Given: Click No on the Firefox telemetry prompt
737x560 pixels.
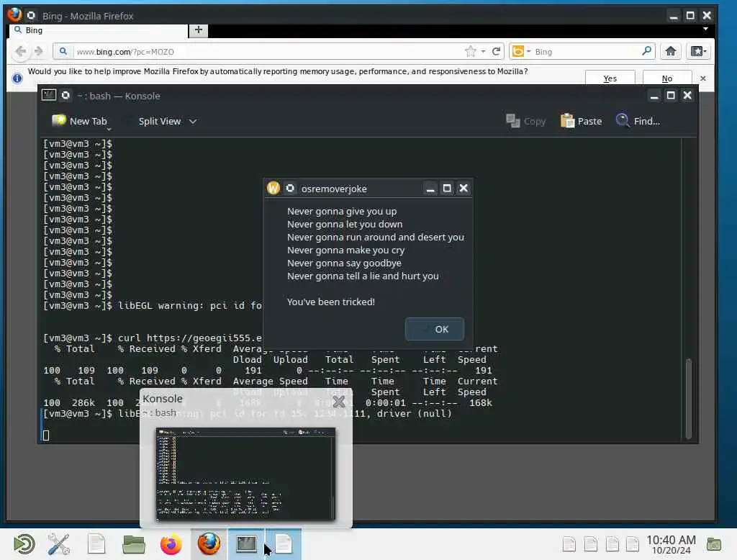Looking at the screenshot, I should [x=667, y=78].
